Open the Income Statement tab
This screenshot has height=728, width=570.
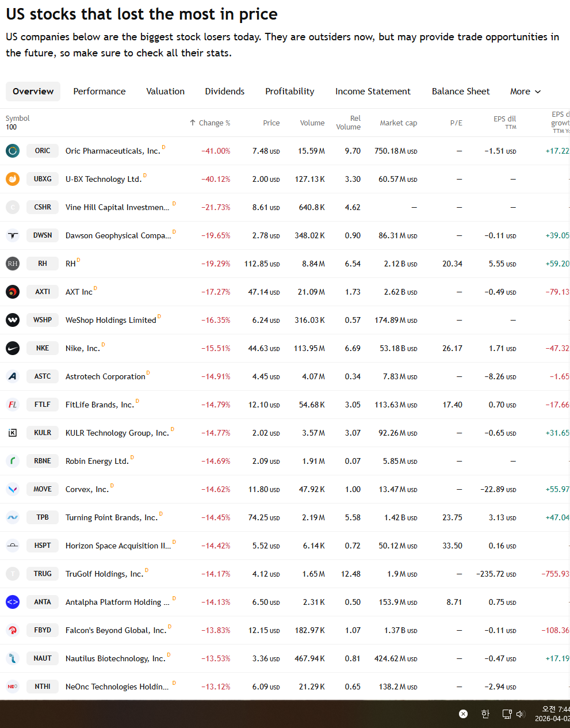coord(373,92)
